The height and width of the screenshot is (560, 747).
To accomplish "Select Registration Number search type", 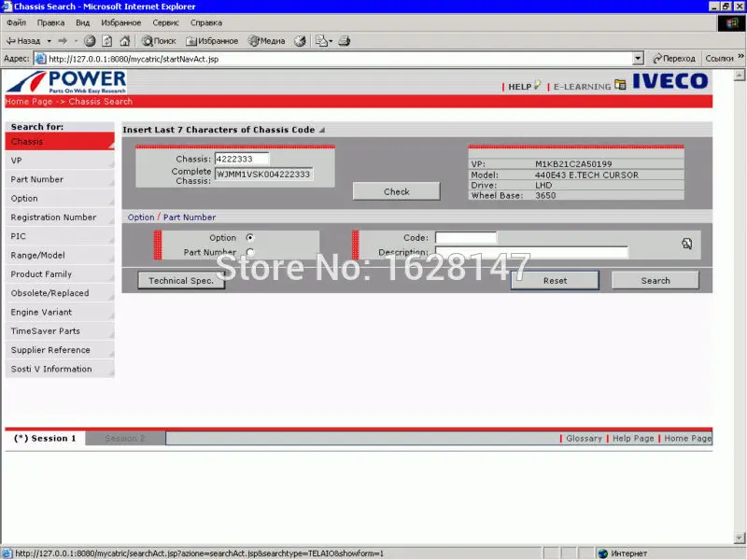I will click(60, 217).
